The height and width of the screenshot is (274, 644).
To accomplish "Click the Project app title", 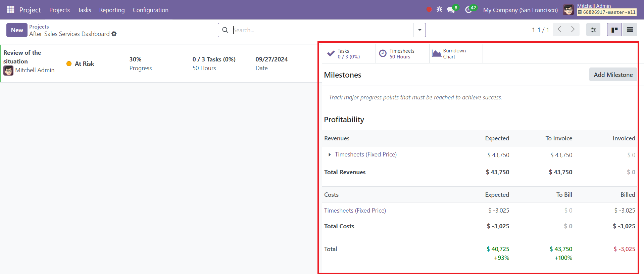I will pyautogui.click(x=30, y=10).
